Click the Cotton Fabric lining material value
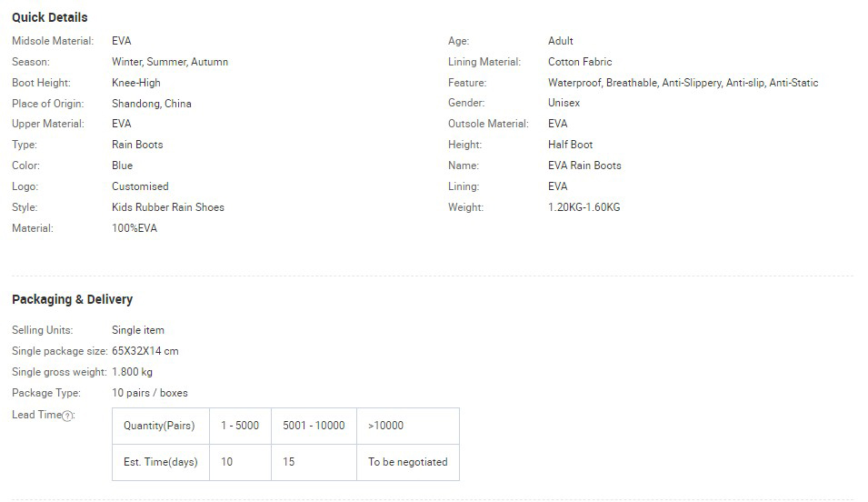868x502 pixels. [x=579, y=62]
